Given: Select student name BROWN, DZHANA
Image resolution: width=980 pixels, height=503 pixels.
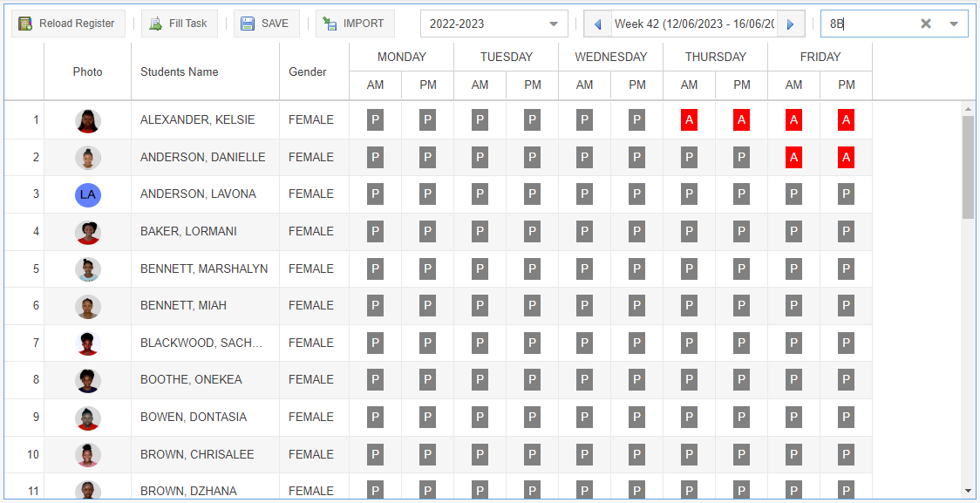Looking at the screenshot, I should (188, 491).
